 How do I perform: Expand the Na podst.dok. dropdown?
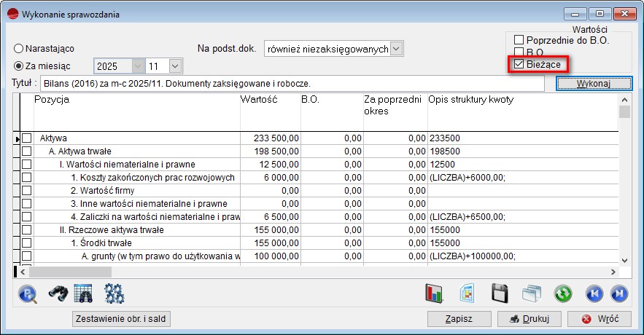396,49
